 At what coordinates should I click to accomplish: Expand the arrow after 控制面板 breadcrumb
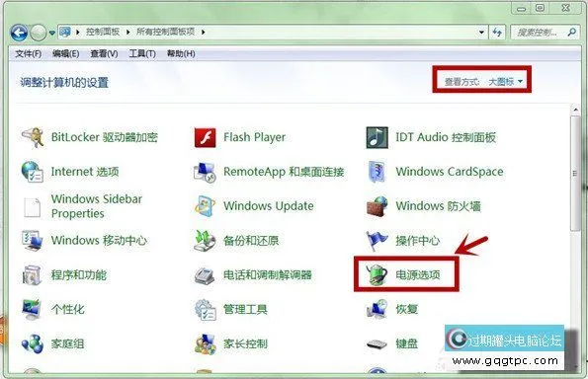click(127, 33)
